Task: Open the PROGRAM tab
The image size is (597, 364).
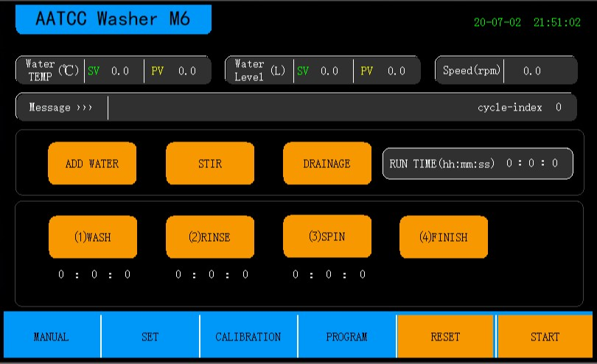Action: 347,337
